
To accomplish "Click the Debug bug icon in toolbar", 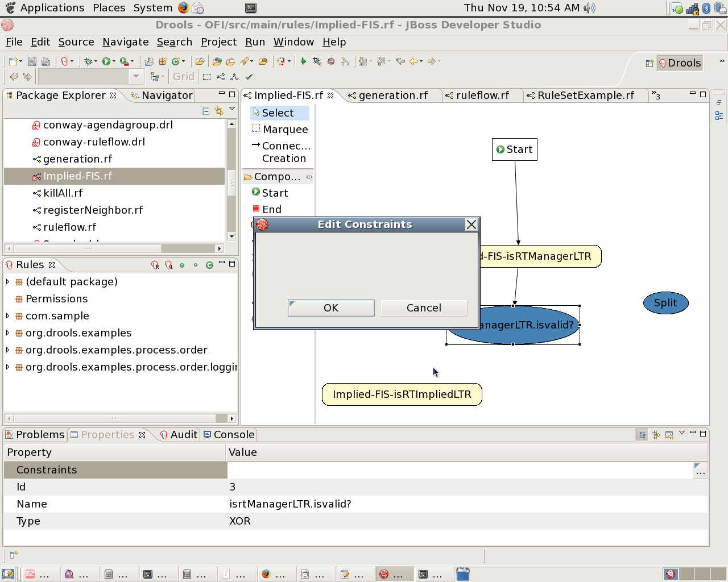I will [88, 61].
